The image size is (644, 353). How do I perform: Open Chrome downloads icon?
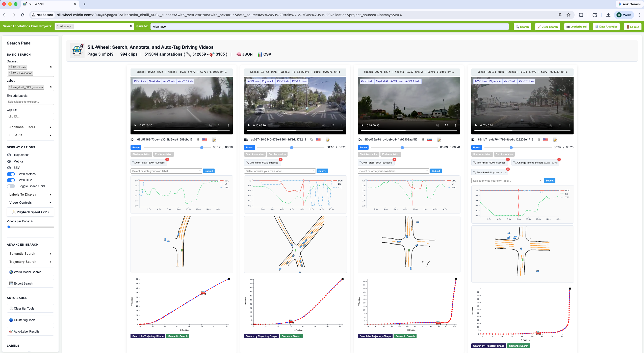(608, 15)
